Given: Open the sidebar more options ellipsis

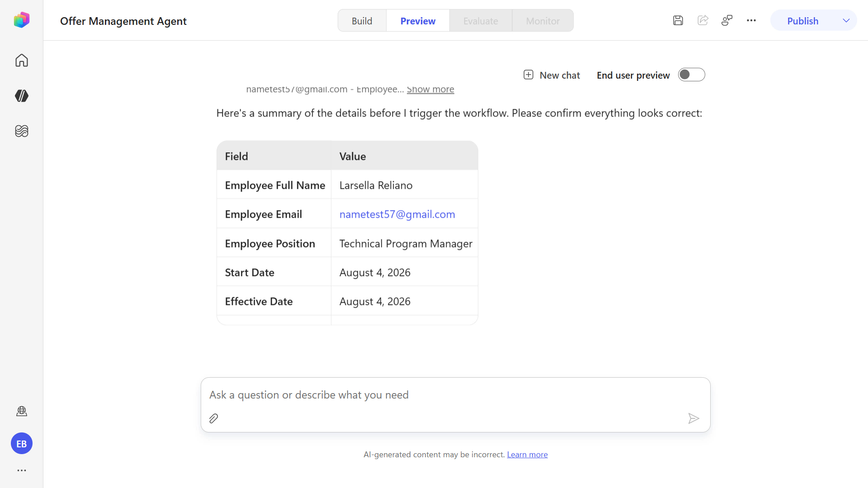Looking at the screenshot, I should point(21,470).
